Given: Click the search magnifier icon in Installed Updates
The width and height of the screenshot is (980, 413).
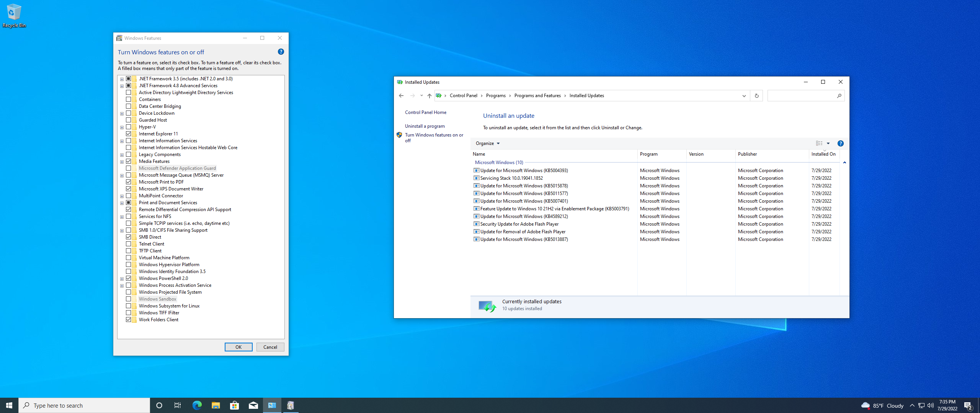Looking at the screenshot, I should click(x=839, y=96).
